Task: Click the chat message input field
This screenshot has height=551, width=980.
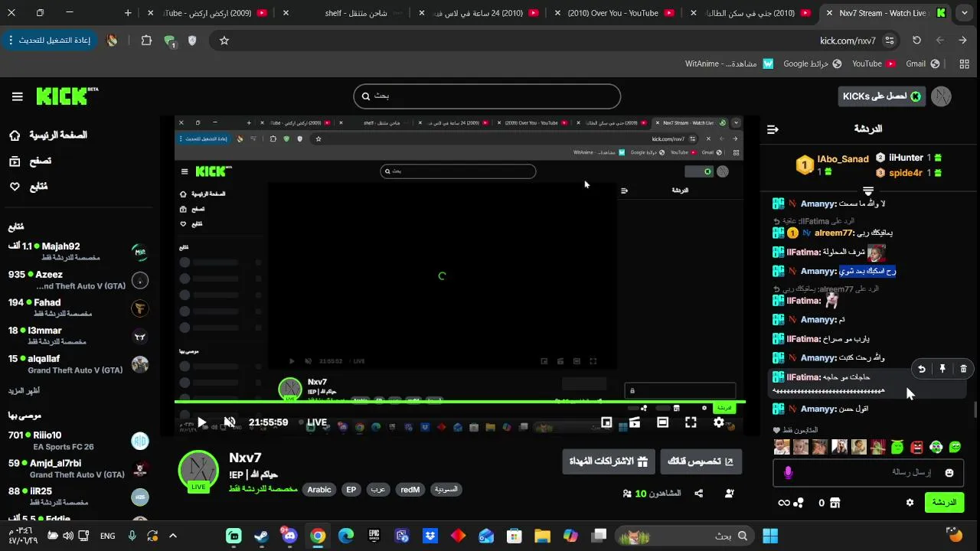Action: coord(869,473)
